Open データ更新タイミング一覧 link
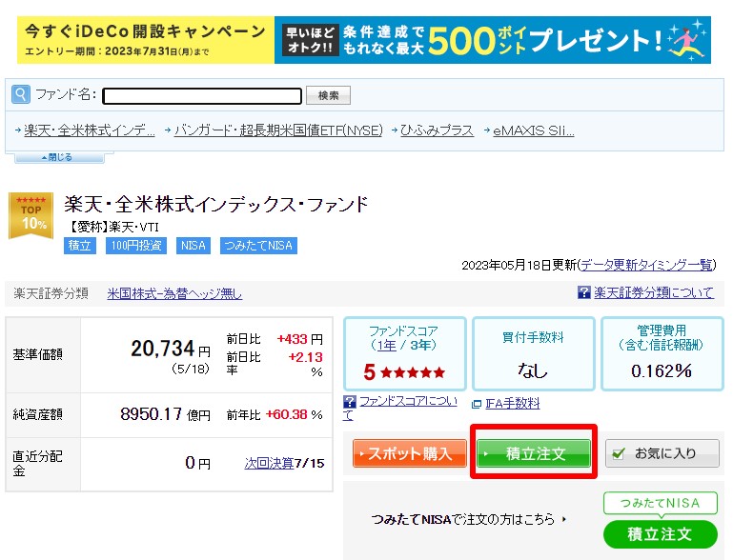This screenshot has height=560, width=733. [646, 266]
